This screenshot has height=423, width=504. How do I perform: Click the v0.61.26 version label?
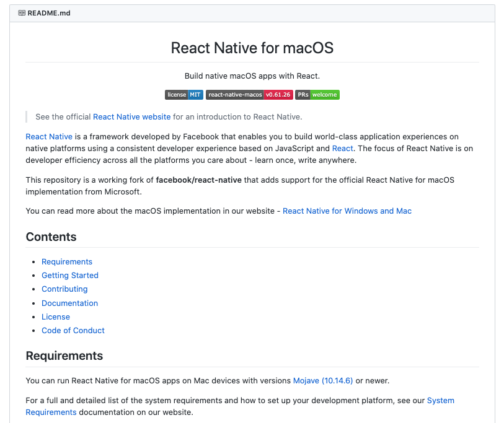[x=279, y=94]
